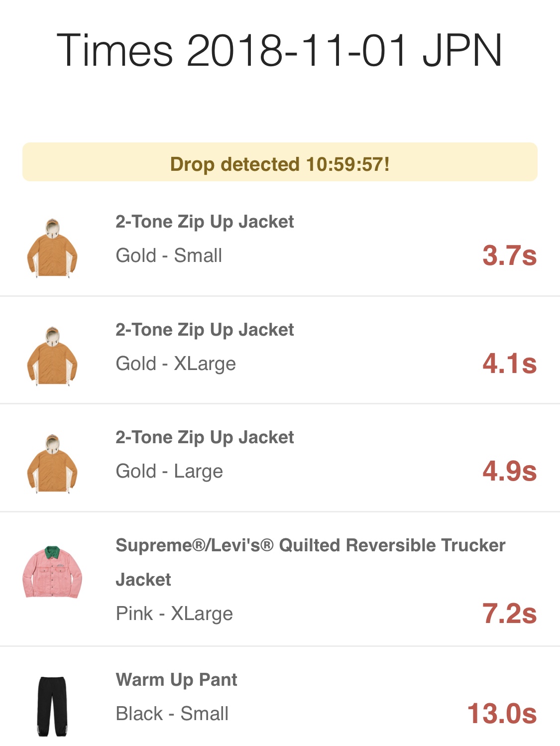Tap the Gold XLarge jacket thumbnail
560x746 pixels.
pos(52,356)
